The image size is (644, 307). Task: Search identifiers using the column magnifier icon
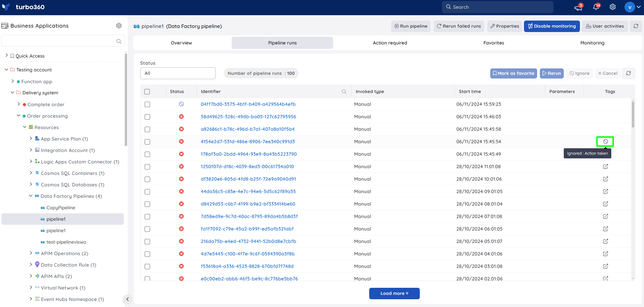[344, 92]
